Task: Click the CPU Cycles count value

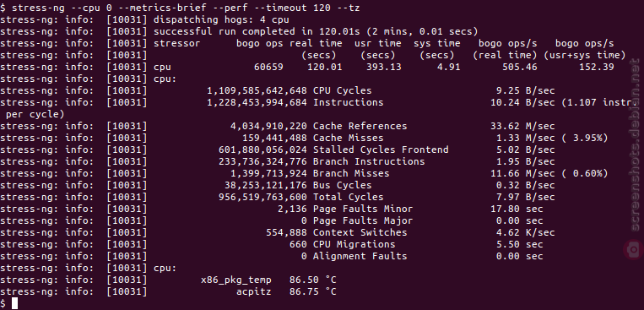Action: pyautogui.click(x=257, y=91)
